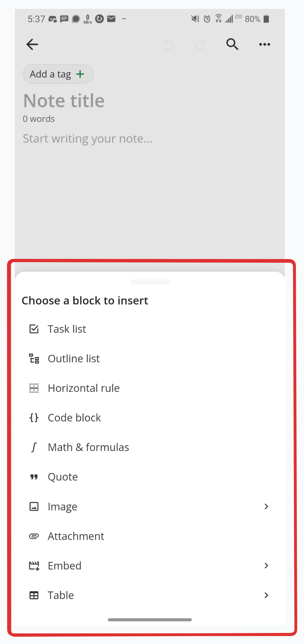Choose Math & formulas block

[x=88, y=447]
